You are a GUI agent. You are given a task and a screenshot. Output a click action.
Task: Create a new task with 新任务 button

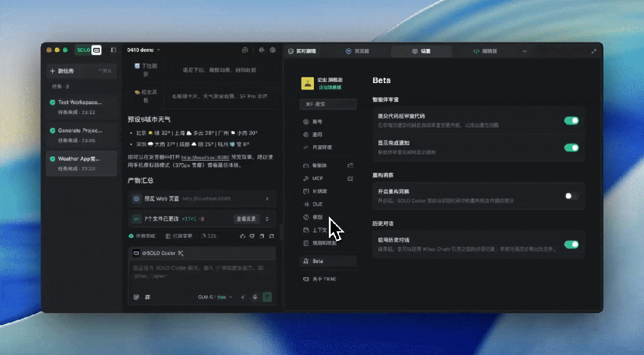tap(81, 71)
